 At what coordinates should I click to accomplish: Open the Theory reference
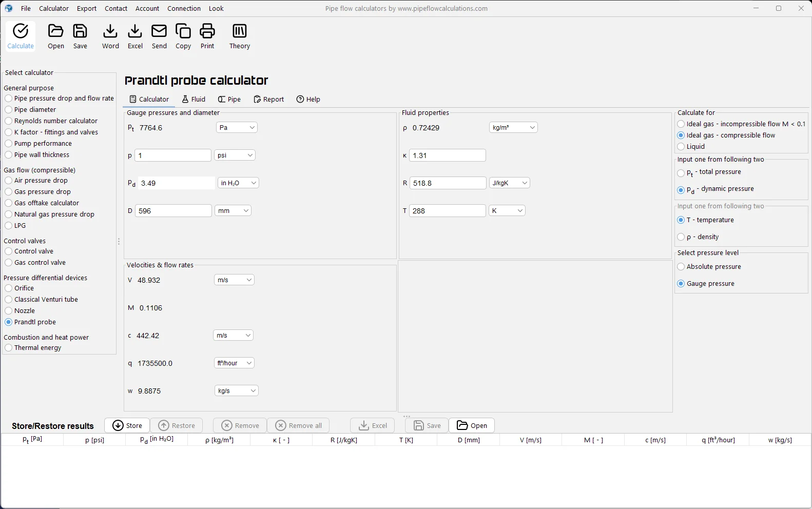coord(240,36)
